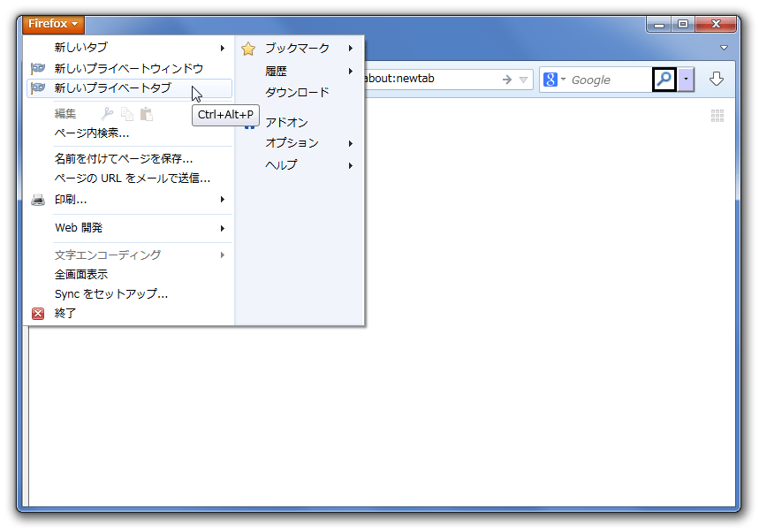Maximize the Firefox window

pos(682,24)
